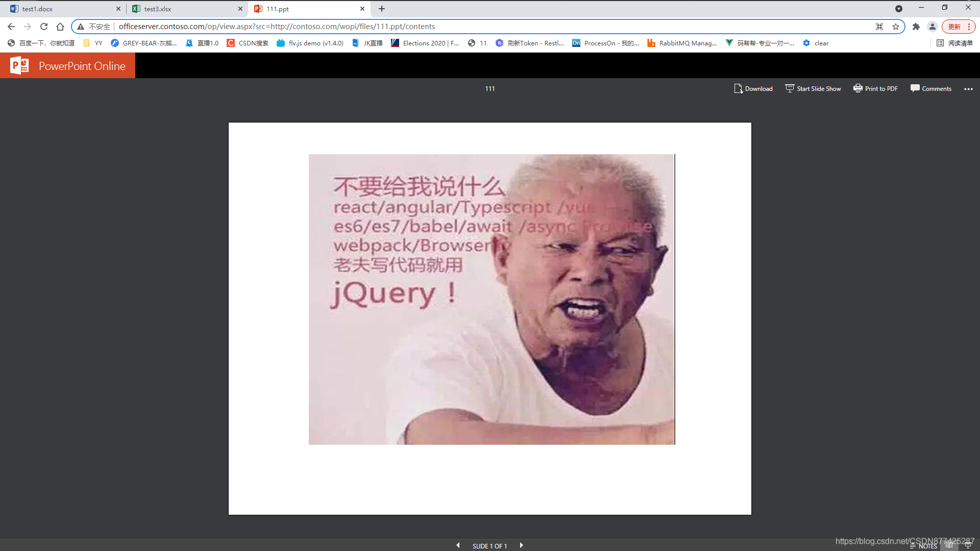The height and width of the screenshot is (551, 980).
Task: Click the PowerPoint Online logo
Action: pos(67,66)
